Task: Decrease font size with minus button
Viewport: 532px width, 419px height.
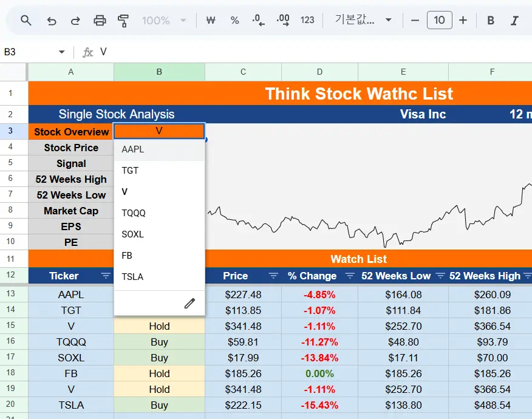Action: click(415, 21)
